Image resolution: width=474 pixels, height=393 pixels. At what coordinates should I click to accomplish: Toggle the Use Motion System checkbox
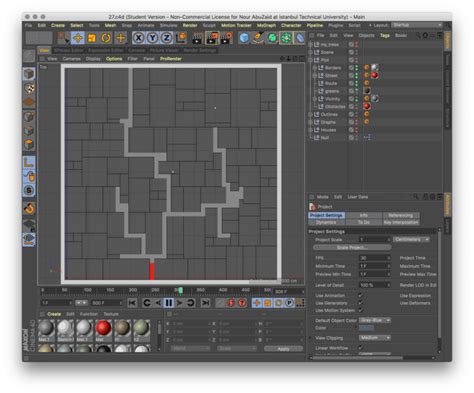[x=360, y=310]
